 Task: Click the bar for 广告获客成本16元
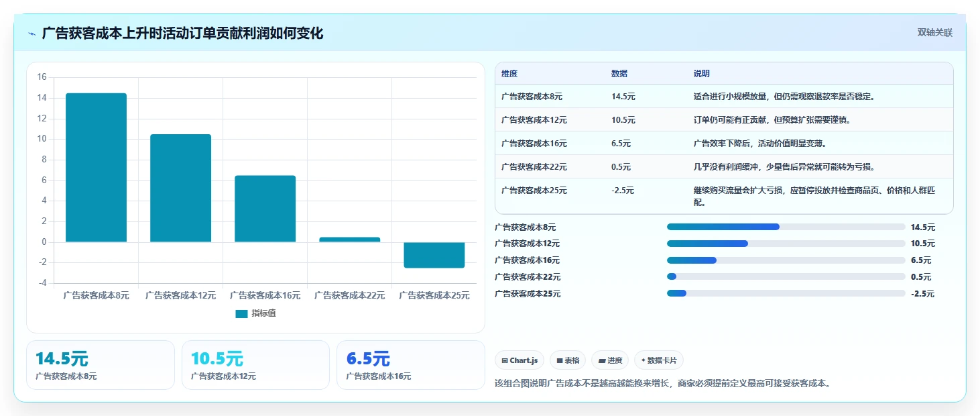[x=265, y=209]
